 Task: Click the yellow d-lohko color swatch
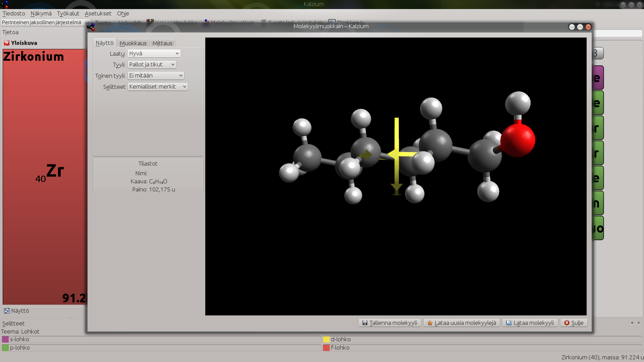(326, 339)
